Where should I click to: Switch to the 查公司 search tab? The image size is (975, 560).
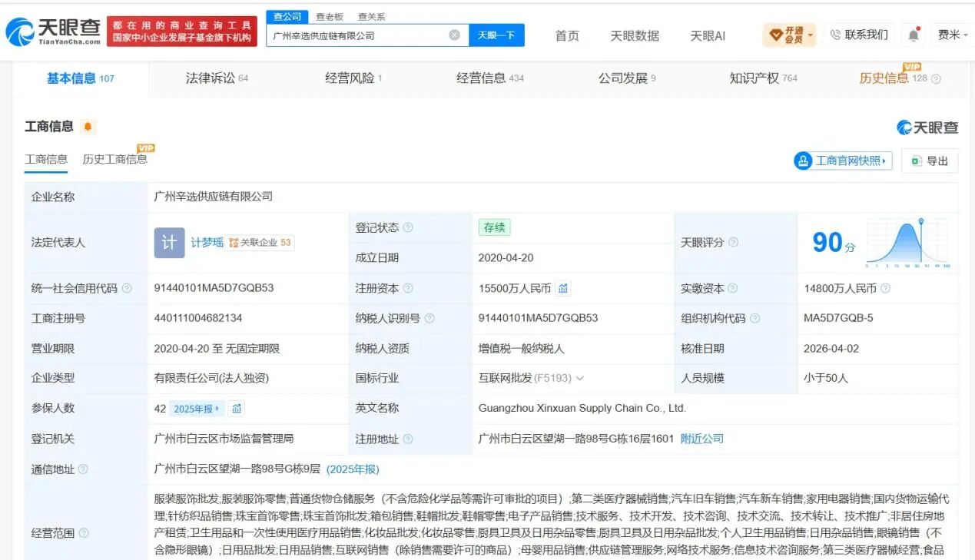click(x=288, y=16)
